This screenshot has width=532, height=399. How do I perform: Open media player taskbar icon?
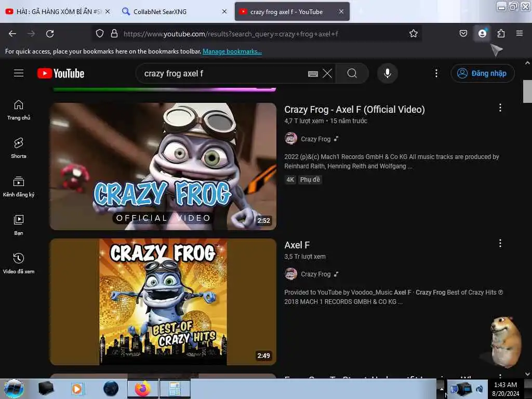(x=77, y=389)
